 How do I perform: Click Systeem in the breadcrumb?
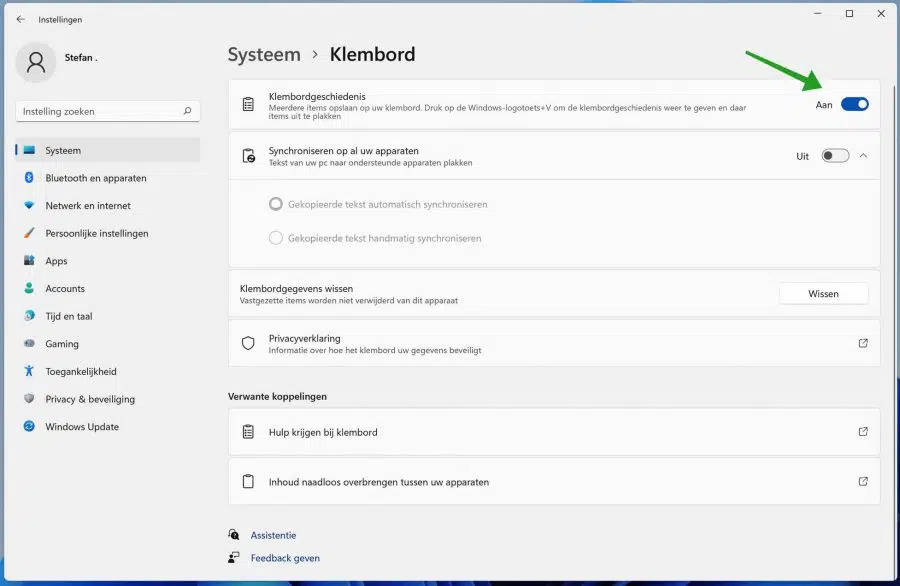(x=264, y=55)
